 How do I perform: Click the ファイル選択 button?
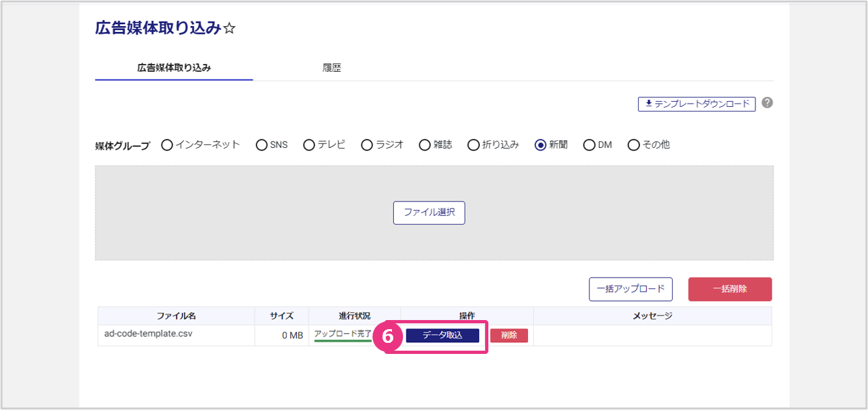coord(428,212)
